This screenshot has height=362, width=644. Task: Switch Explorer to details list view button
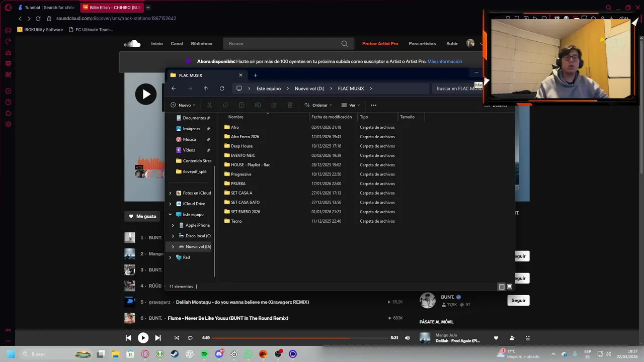[x=502, y=287]
